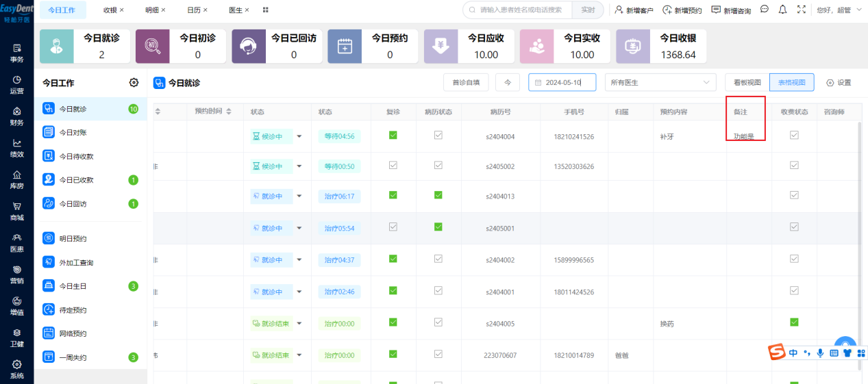
Task: Open the tab grid menu icon
Action: point(266,10)
